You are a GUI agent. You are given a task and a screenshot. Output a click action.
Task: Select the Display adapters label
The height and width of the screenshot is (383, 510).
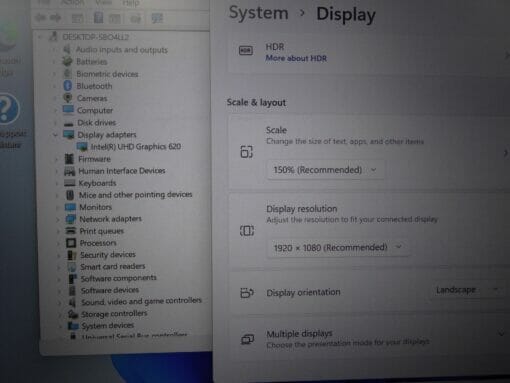[107, 135]
